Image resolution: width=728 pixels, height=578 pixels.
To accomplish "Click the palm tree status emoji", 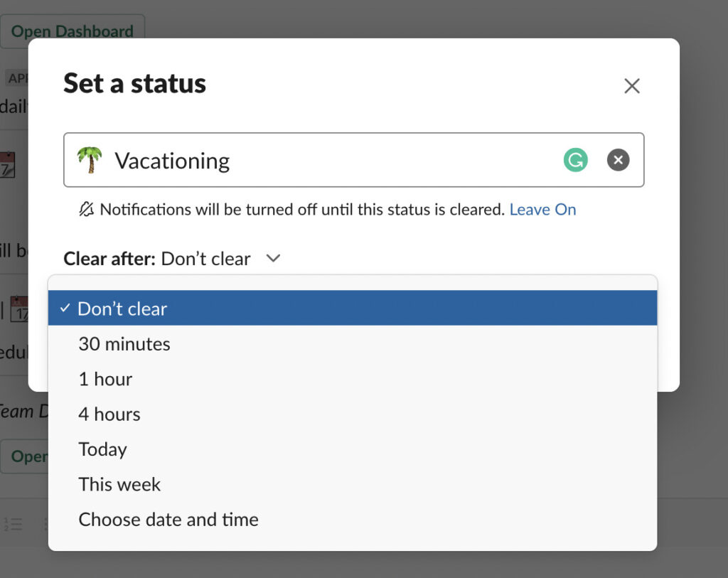I will click(90, 159).
